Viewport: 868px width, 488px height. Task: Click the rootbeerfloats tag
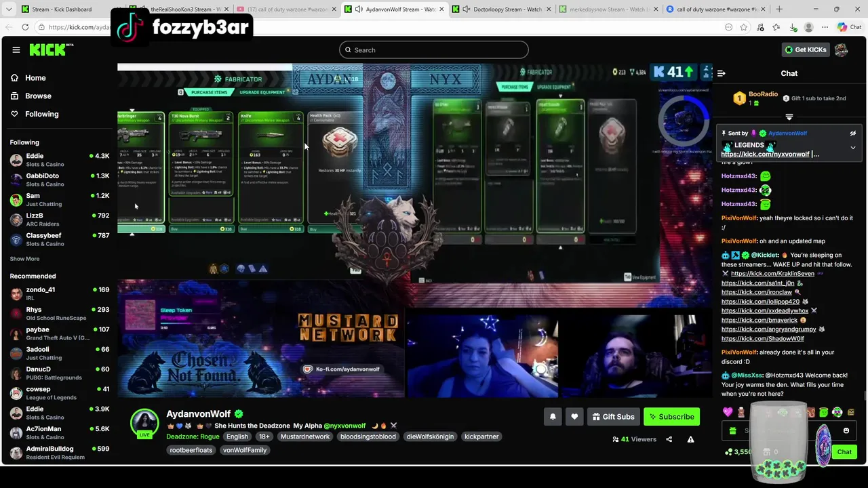pos(191,450)
